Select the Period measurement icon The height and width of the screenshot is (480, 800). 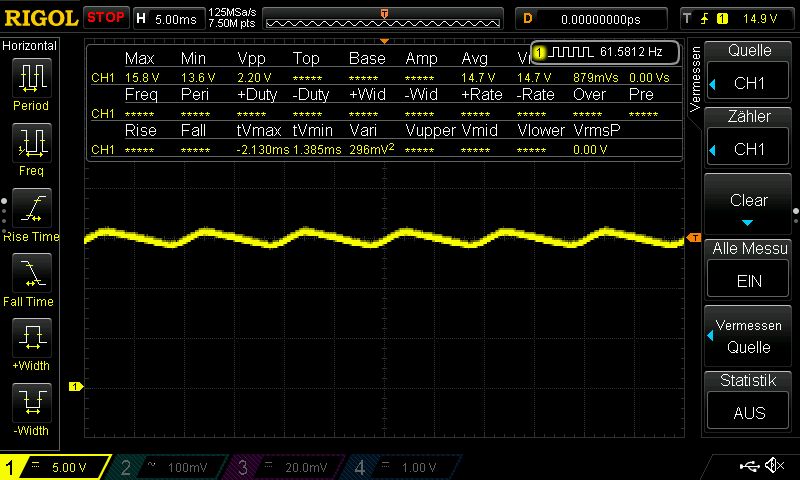pyautogui.click(x=31, y=78)
